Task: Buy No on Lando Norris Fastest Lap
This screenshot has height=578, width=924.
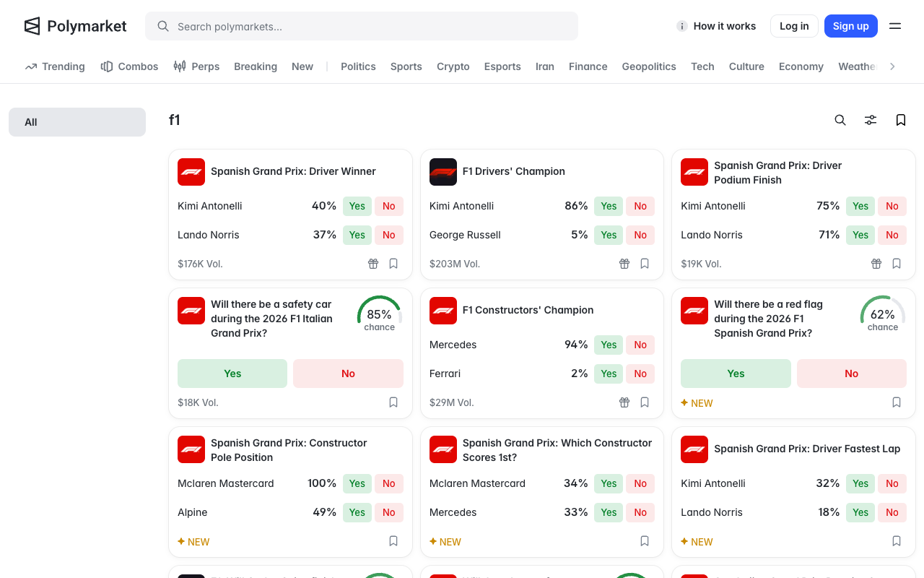Action: click(x=892, y=512)
